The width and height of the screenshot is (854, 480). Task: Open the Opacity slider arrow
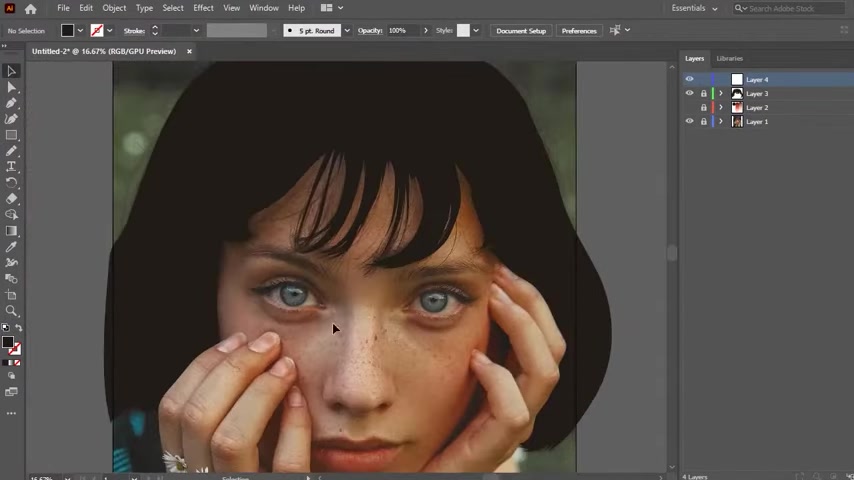425,31
